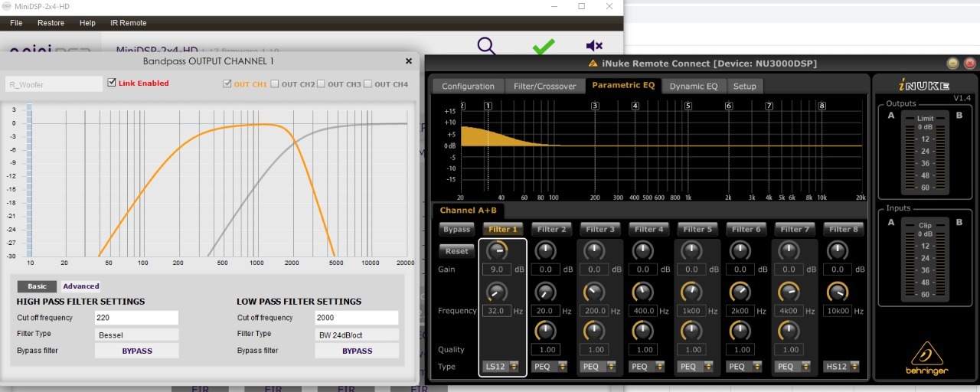Select the Filter 5 button

(697, 229)
